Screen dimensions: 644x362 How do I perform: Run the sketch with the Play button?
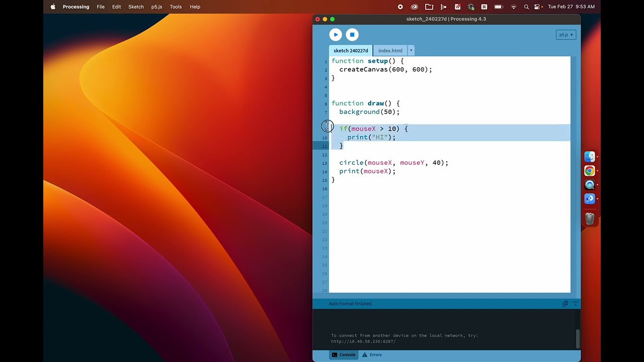tap(336, 35)
